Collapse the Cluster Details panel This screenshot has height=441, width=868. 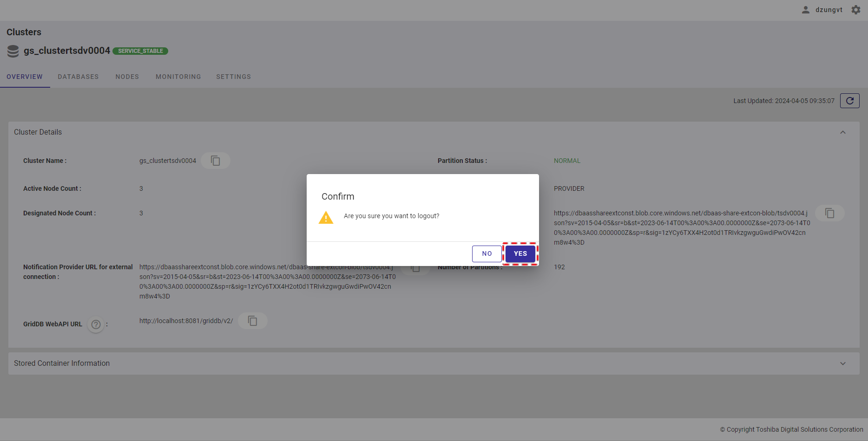[842, 132]
